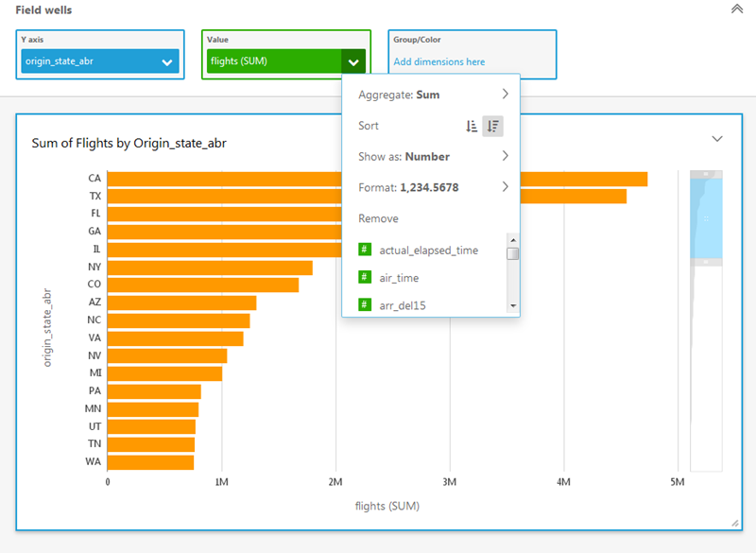This screenshot has width=756, height=553.
Task: Click the field list scroll down arrow
Action: pyautogui.click(x=512, y=306)
